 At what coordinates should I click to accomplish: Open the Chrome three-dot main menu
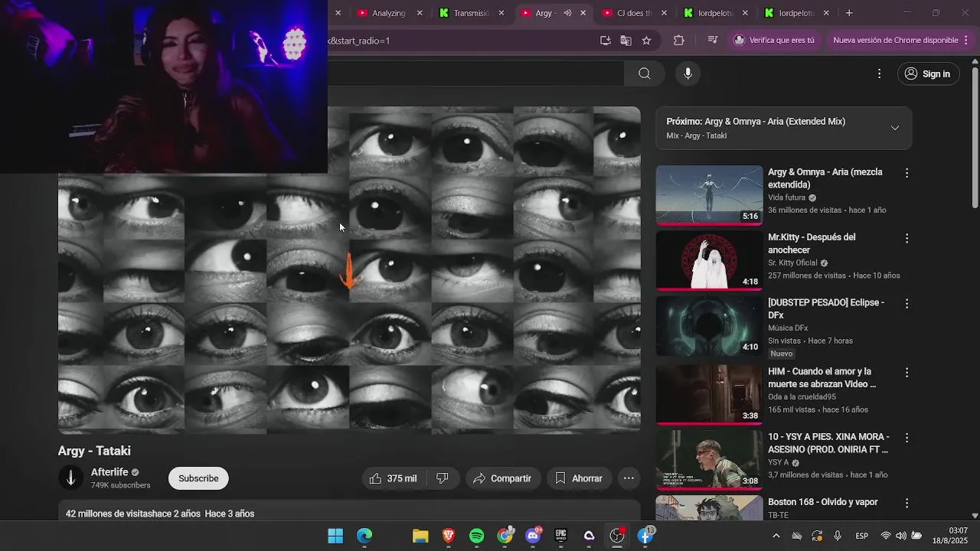click(965, 40)
